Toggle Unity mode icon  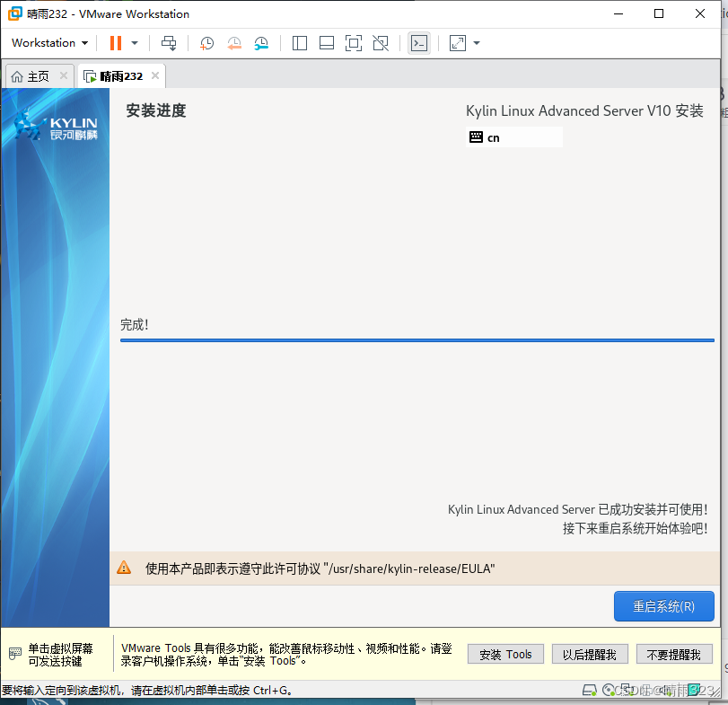click(381, 43)
